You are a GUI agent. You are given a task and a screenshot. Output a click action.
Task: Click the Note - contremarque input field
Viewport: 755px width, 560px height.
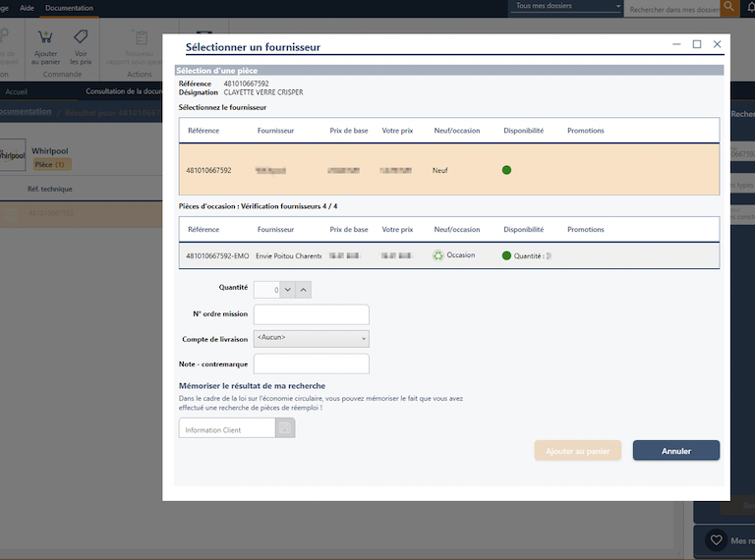[x=311, y=364]
